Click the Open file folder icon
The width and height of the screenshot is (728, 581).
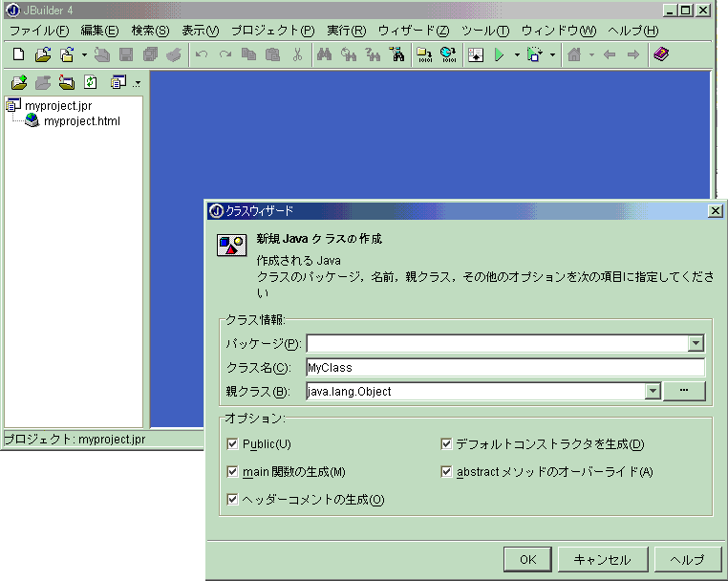[x=43, y=54]
